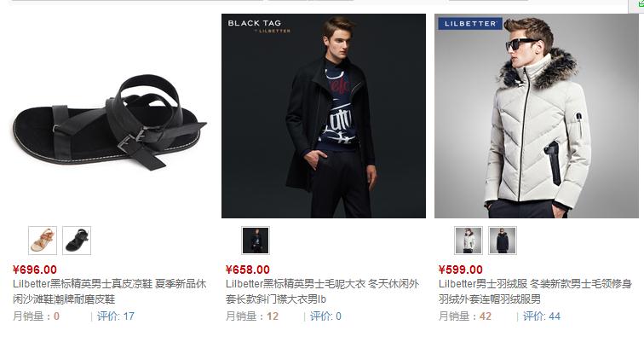Click the LILBETTER brand badge on jacket image
Viewport: 644px width, 348px height.
[470, 23]
